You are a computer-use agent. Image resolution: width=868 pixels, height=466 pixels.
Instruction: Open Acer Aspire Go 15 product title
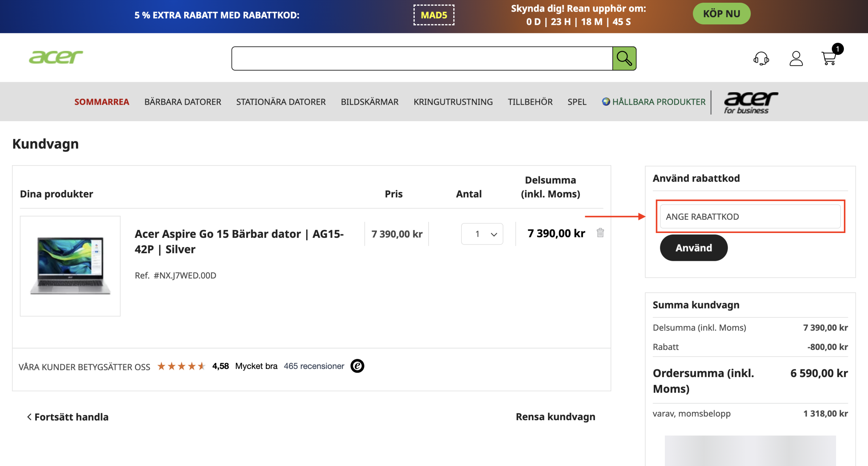click(x=239, y=241)
